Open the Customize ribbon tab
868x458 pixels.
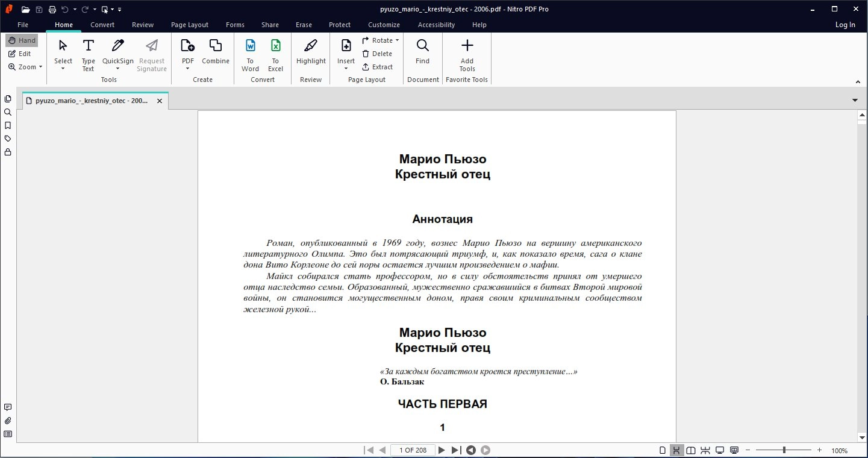(x=384, y=25)
